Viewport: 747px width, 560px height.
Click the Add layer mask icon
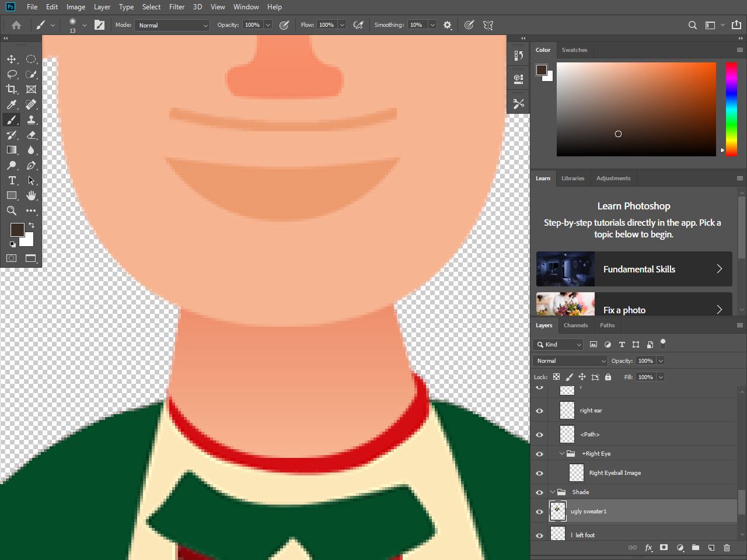[664, 548]
